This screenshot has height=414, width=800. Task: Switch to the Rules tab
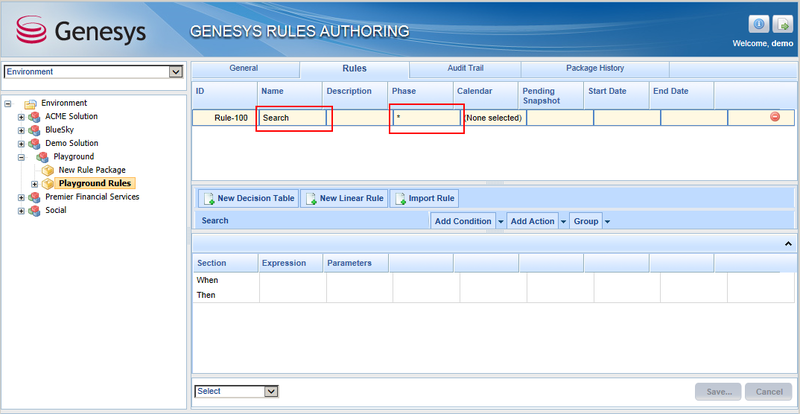coord(355,69)
